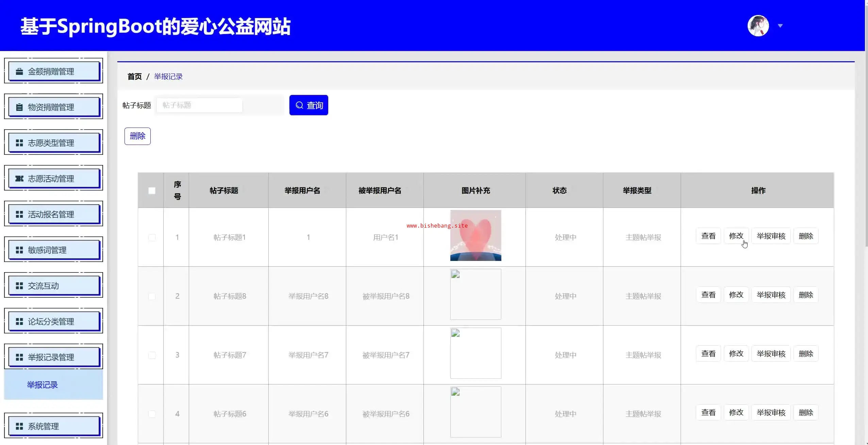Open the dropdown arrow next to avatar
This screenshot has height=445, width=868.
pyautogui.click(x=780, y=26)
